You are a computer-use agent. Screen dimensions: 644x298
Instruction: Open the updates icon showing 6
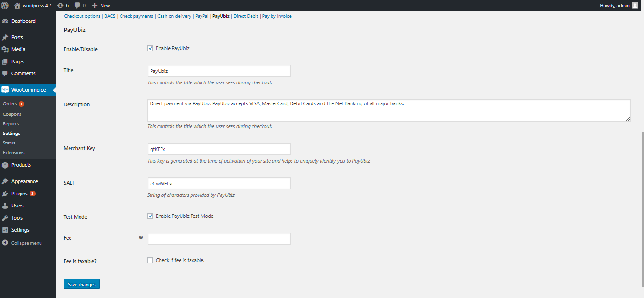click(x=60, y=5)
